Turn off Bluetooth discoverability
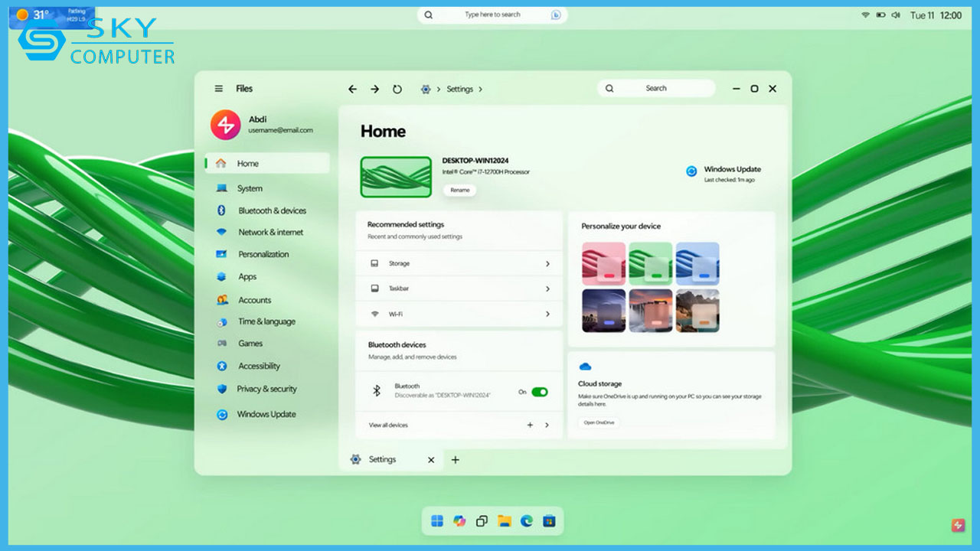 coord(538,391)
